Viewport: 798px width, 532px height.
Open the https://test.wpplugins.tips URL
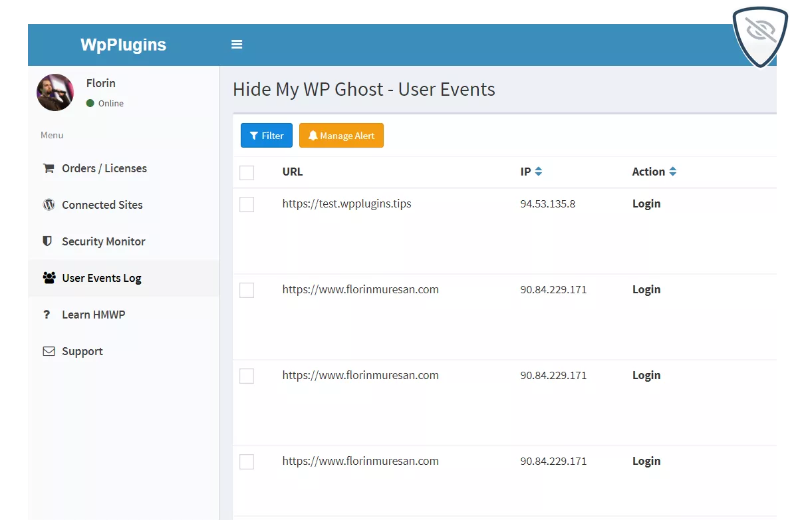click(346, 203)
